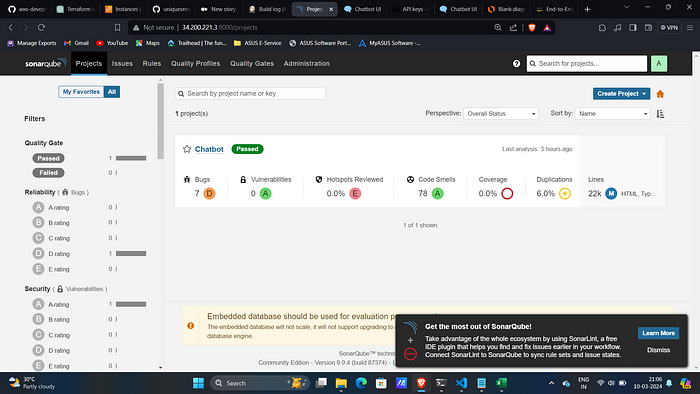Image resolution: width=700 pixels, height=394 pixels.
Task: Open Gmail bookmark
Action: (x=76, y=43)
